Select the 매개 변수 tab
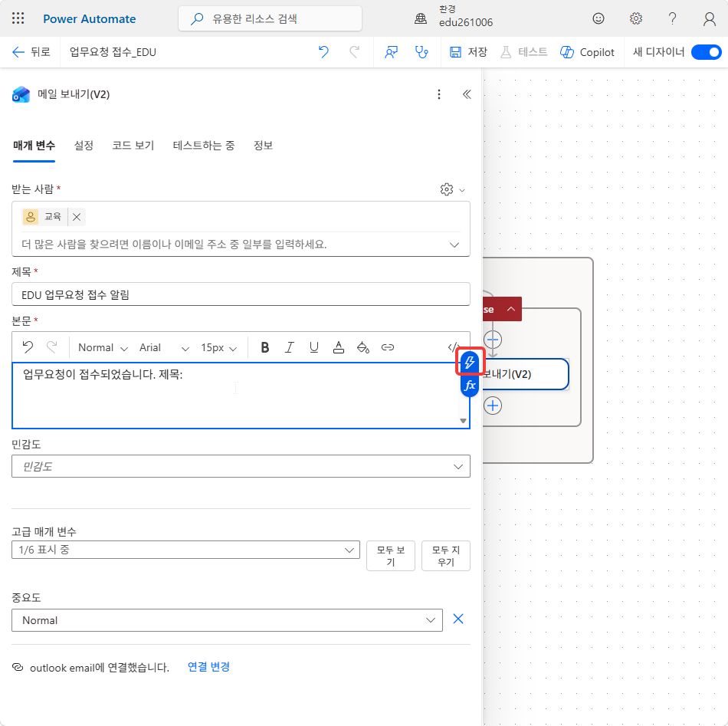The height and width of the screenshot is (726, 728). click(x=34, y=146)
